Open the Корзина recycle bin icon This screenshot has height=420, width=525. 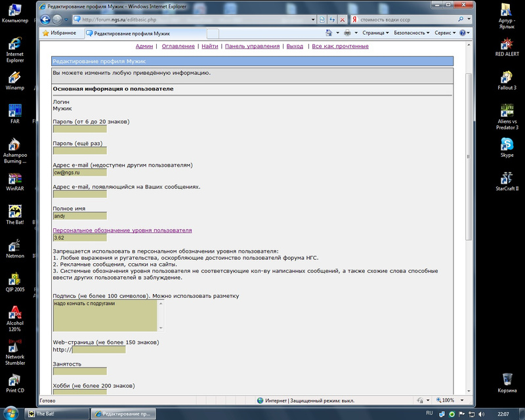click(507, 382)
